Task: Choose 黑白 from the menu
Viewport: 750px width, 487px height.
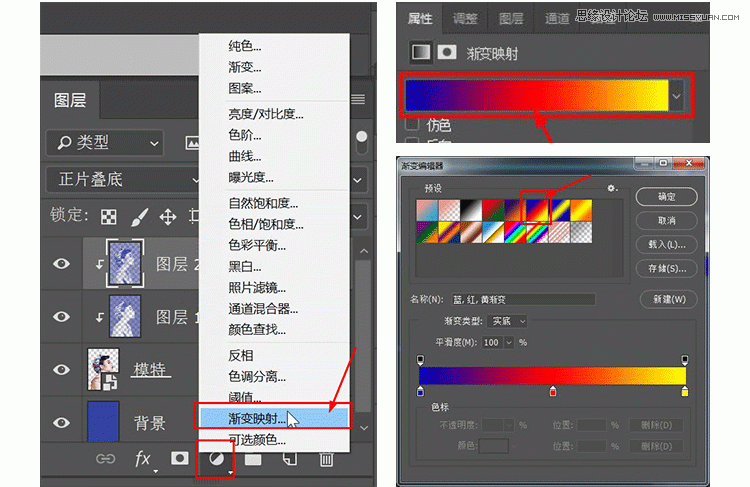Action: pyautogui.click(x=245, y=266)
